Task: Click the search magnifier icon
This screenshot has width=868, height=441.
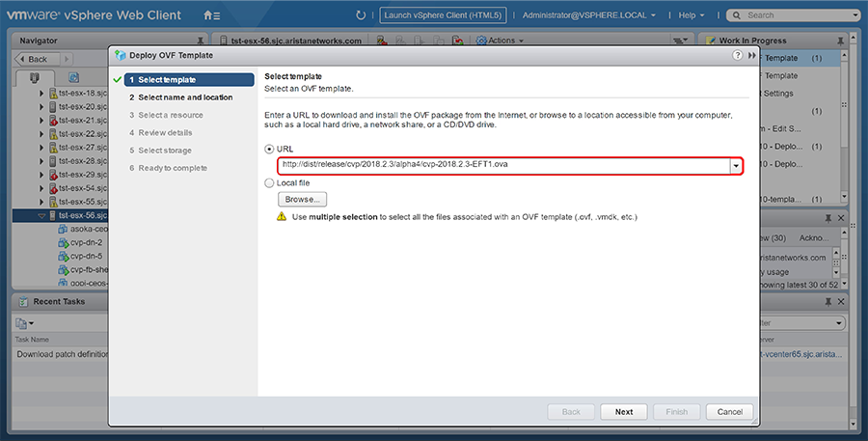Action: [x=736, y=15]
